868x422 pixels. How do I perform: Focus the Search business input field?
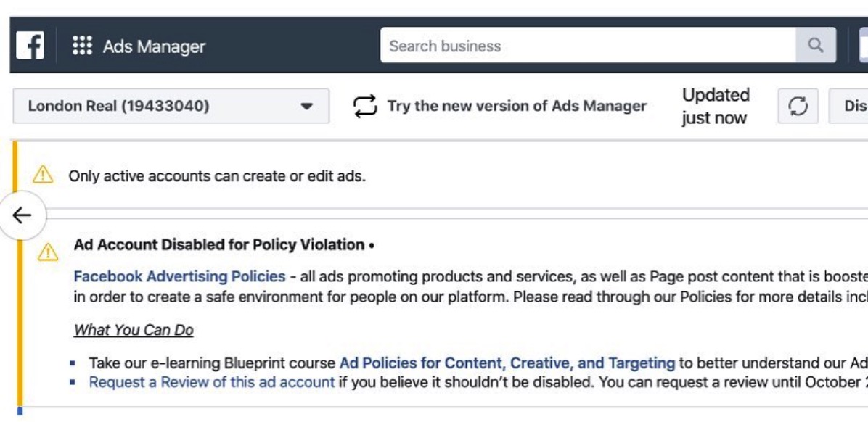[x=589, y=46]
